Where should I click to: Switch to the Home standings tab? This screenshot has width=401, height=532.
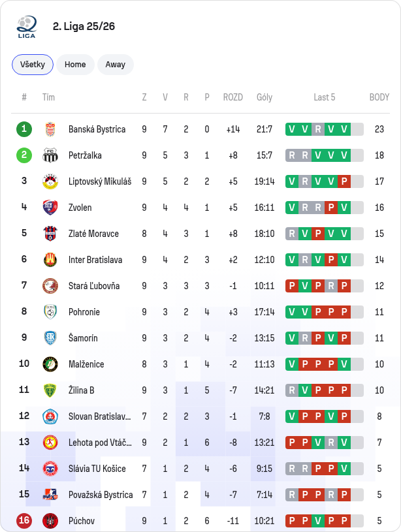[x=75, y=65]
